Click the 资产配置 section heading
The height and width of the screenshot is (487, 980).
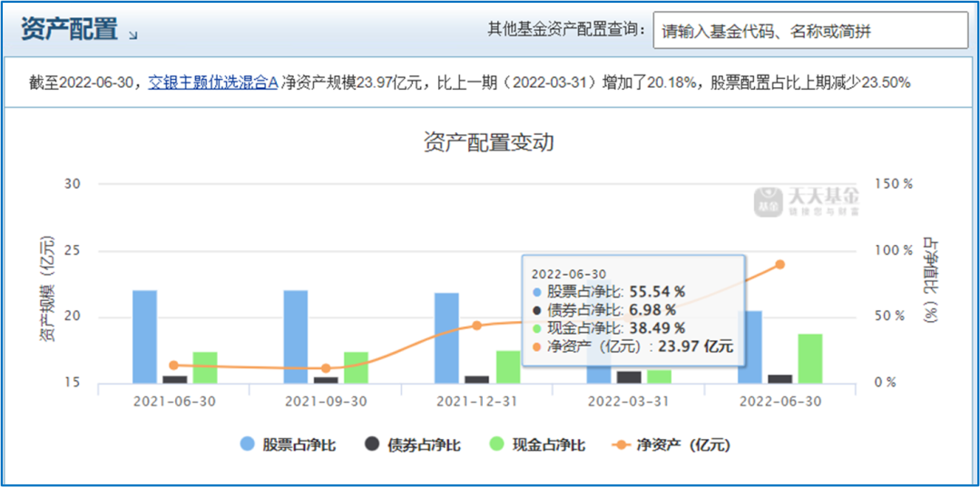[x=69, y=29]
